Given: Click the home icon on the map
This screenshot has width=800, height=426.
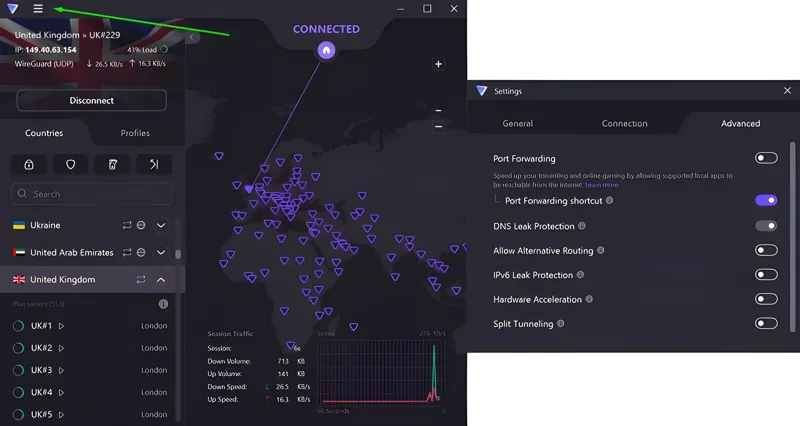Looking at the screenshot, I should (x=325, y=50).
